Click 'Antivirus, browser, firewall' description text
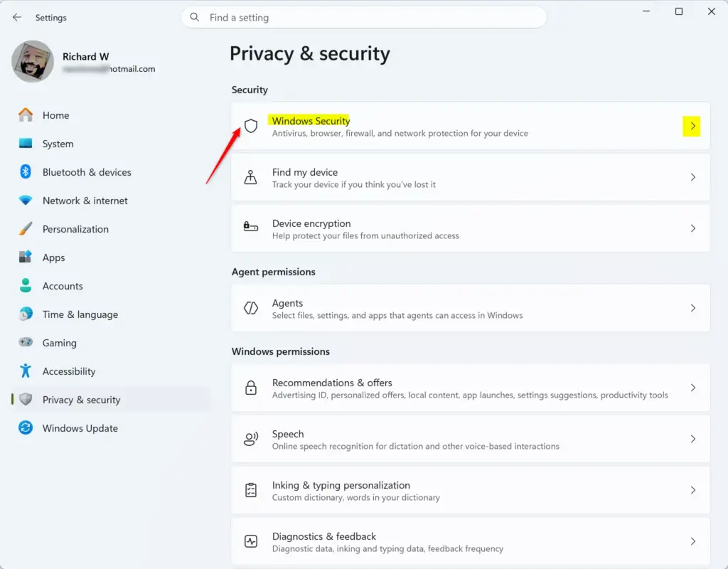 pos(400,133)
